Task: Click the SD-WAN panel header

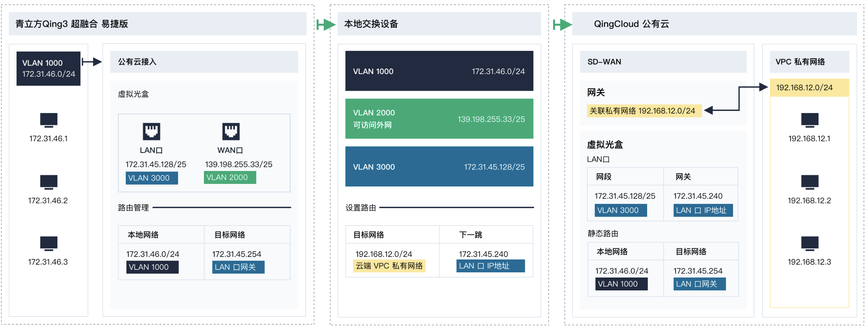Action: [x=663, y=62]
